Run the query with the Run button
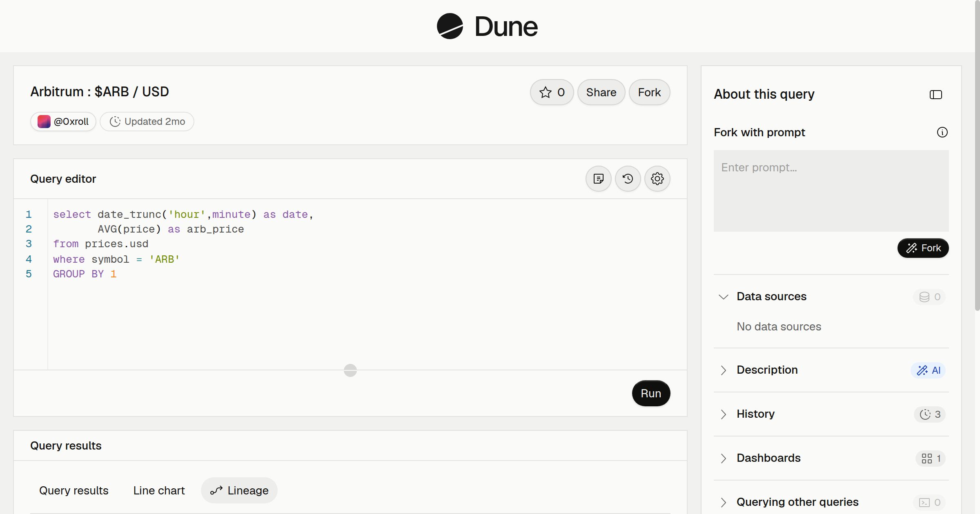 [x=651, y=393]
